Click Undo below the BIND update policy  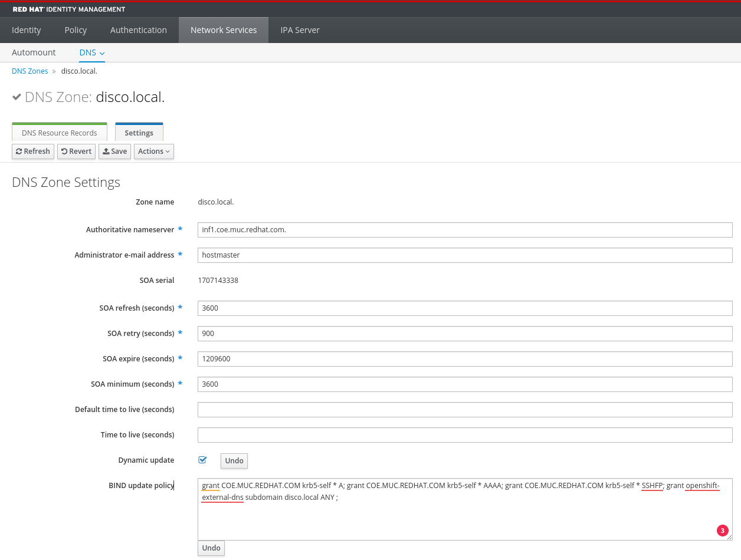pyautogui.click(x=211, y=548)
